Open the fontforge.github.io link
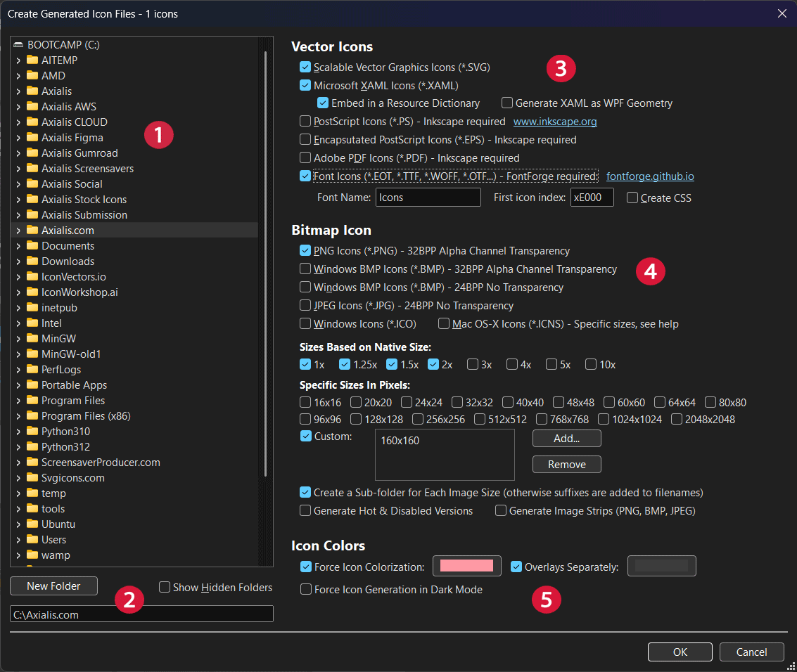Viewport: 797px width, 672px height. 650,176
